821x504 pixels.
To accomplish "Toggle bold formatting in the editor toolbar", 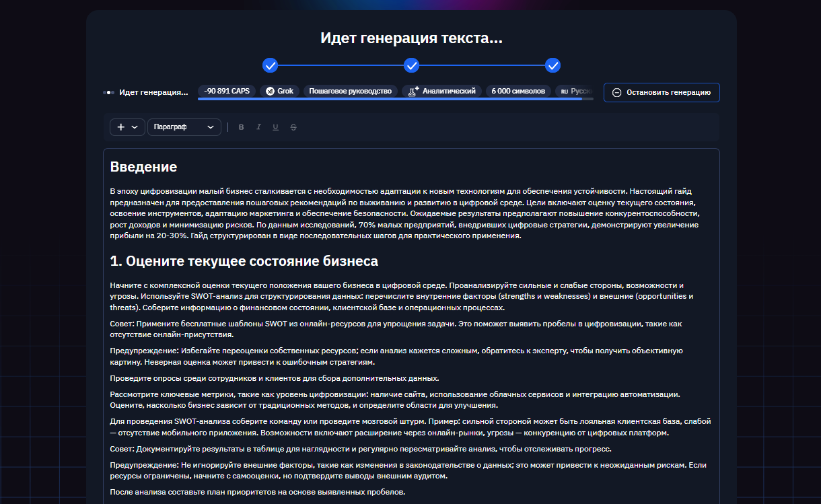I will pos(241,127).
